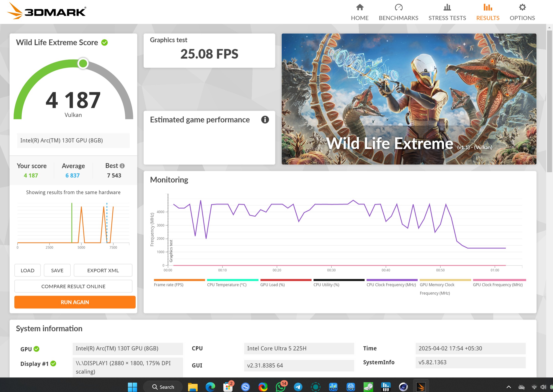The image size is (553, 392).
Task: Toggle CPU Temperature (°C) legend series
Action: coord(233,283)
